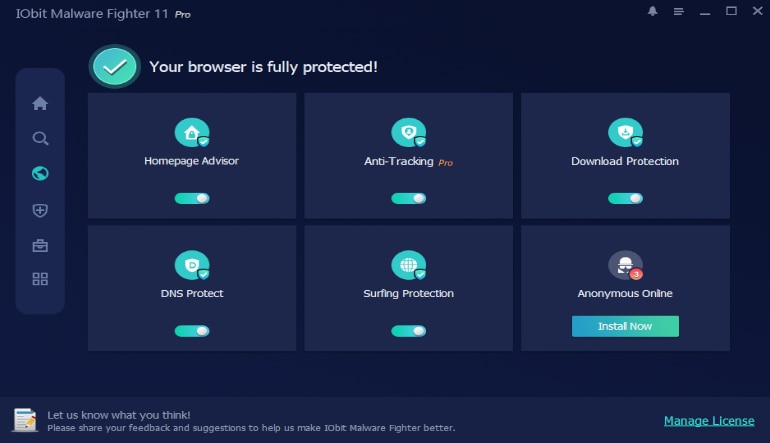Open the options hamburger menu

point(679,11)
